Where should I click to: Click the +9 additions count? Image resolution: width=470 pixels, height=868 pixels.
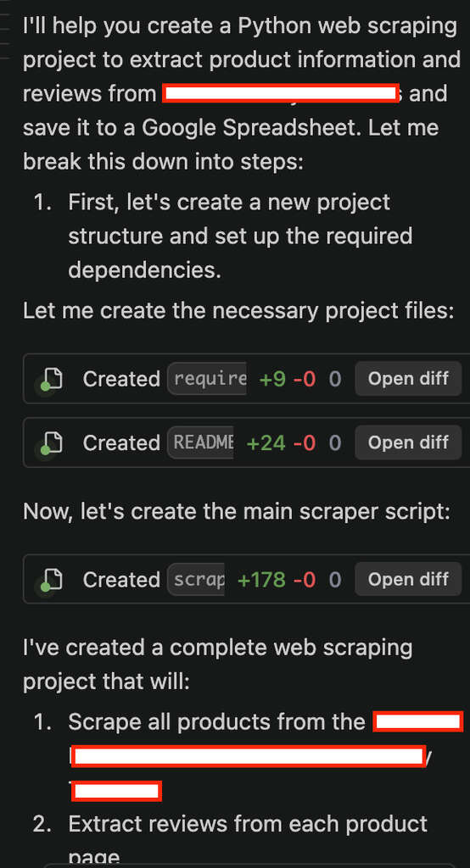point(272,379)
